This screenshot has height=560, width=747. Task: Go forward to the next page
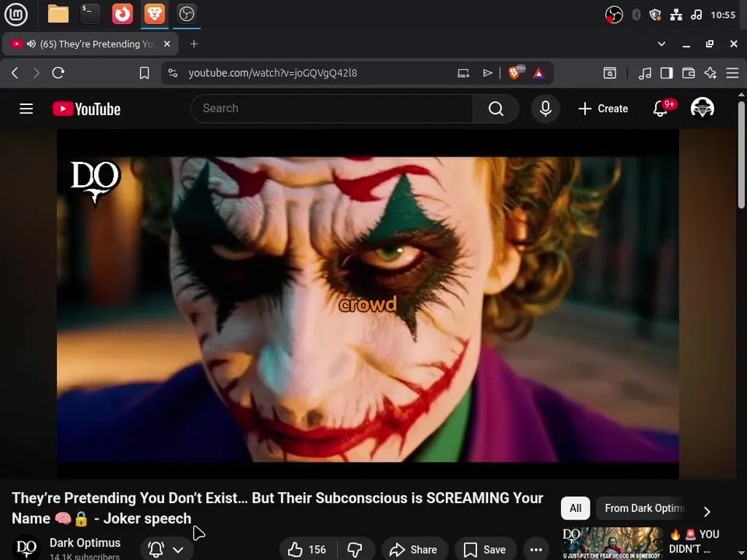coord(37,73)
